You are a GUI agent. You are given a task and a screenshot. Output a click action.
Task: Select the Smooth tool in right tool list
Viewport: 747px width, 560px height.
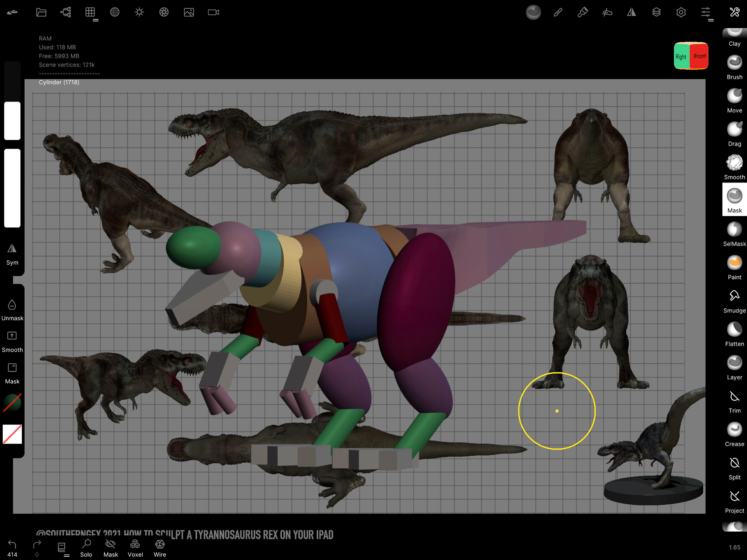[735, 168]
